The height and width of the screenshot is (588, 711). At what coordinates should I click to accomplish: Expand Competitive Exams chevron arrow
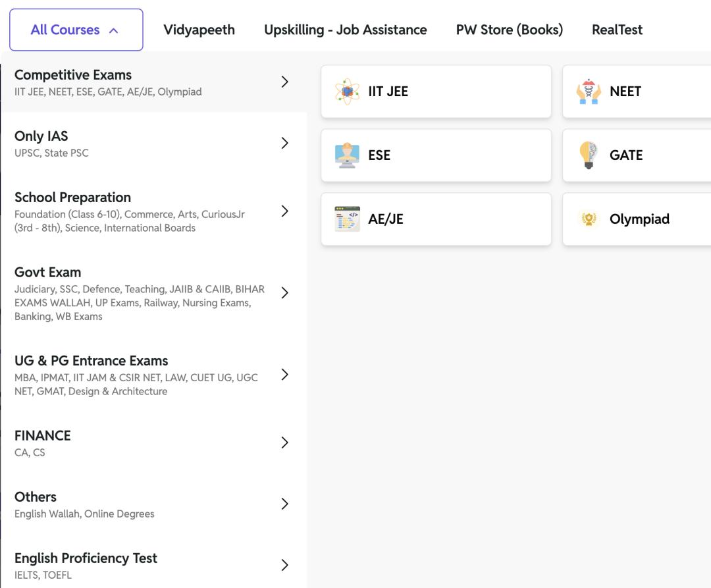point(284,82)
